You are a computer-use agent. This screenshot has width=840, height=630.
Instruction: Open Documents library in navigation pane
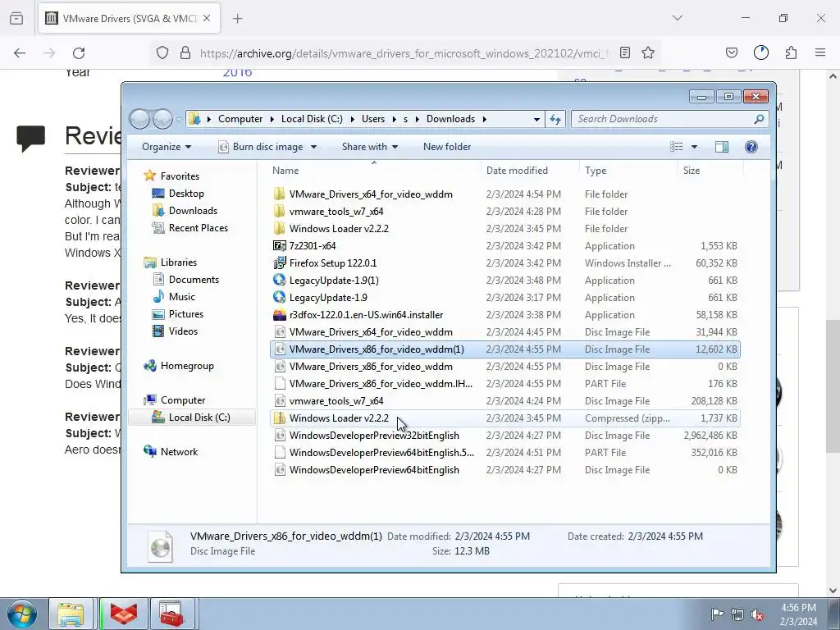pyautogui.click(x=194, y=280)
